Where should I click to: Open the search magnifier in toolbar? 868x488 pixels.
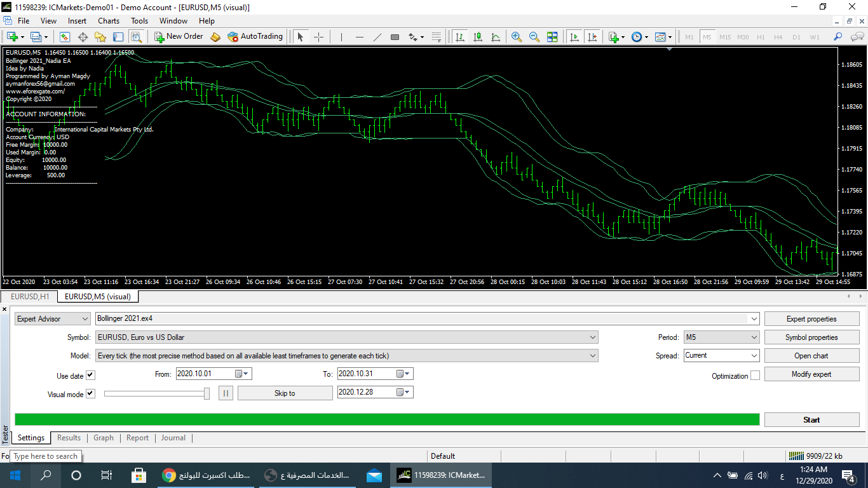pos(837,37)
